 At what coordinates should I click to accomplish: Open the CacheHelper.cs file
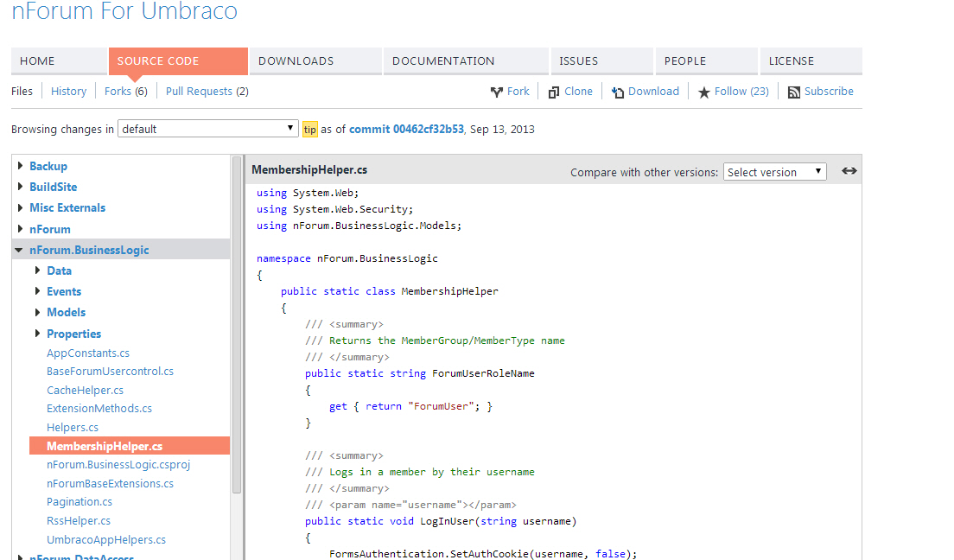[x=86, y=390]
